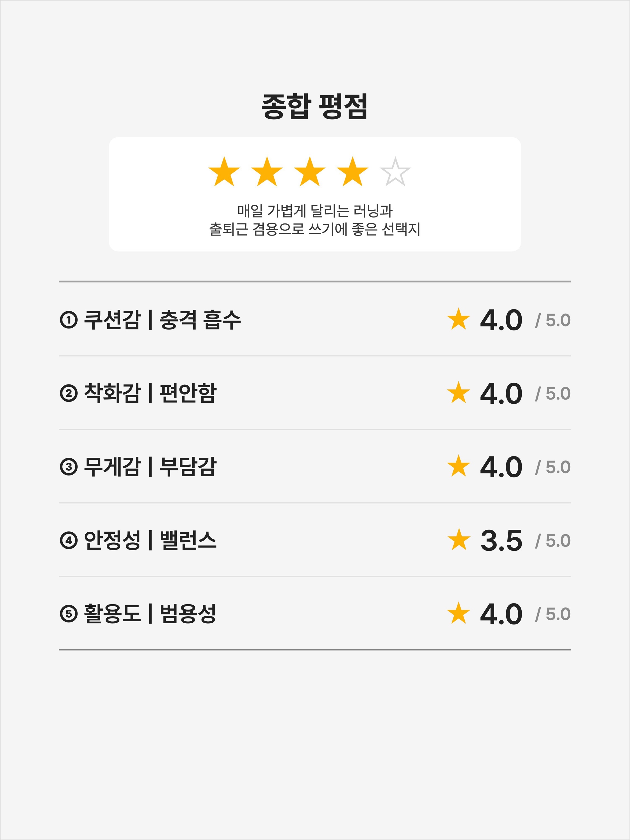Click the third gold star in overall rating
This screenshot has width=630, height=840.
[x=310, y=172]
